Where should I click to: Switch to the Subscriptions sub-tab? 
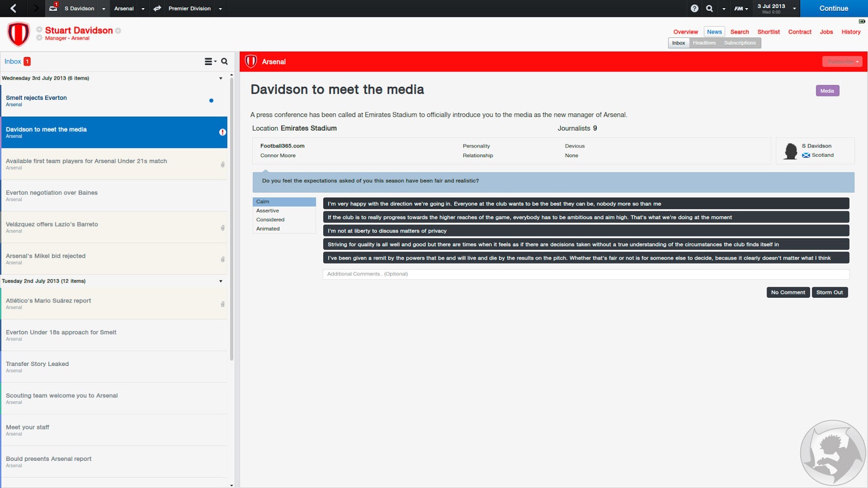740,43
